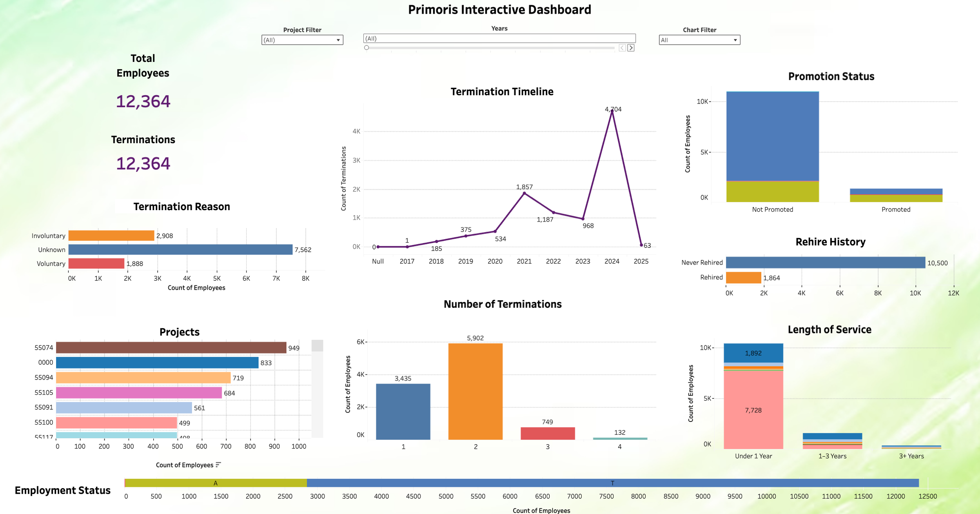Click the sort icon beside Count of Employees

click(x=218, y=465)
